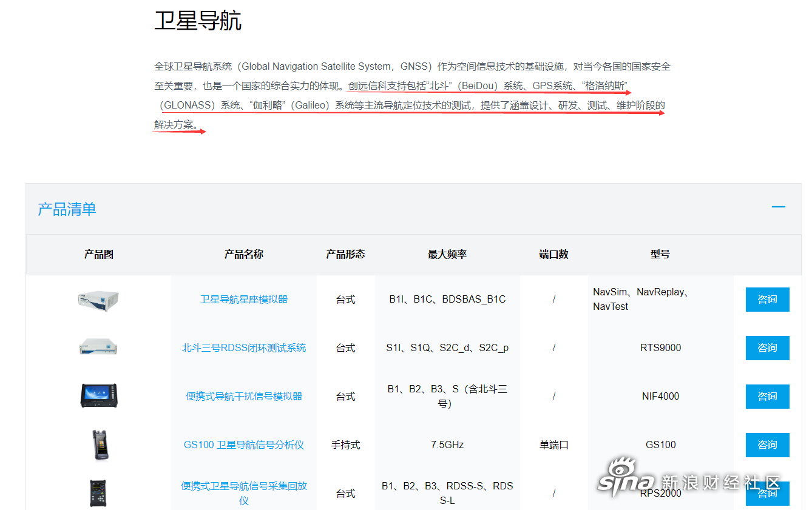
Task: Click the 产品名称 column header
Action: pyautogui.click(x=244, y=255)
